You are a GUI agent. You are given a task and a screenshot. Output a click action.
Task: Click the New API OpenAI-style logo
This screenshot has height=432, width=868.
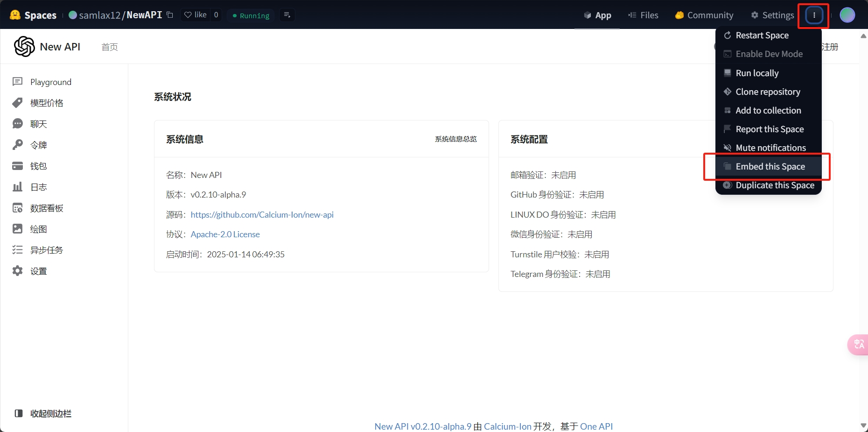(24, 46)
